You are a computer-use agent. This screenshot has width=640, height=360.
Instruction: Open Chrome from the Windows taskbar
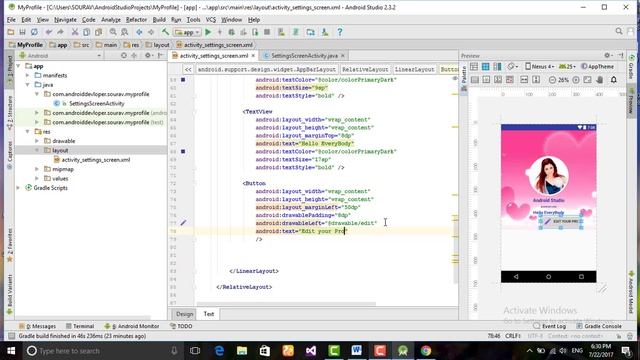tap(426, 351)
